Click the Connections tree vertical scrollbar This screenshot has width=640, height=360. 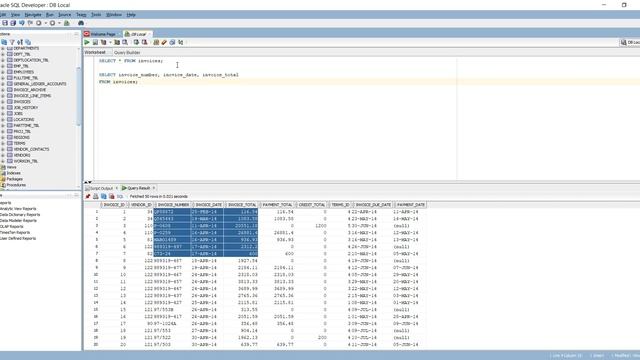click(79, 96)
